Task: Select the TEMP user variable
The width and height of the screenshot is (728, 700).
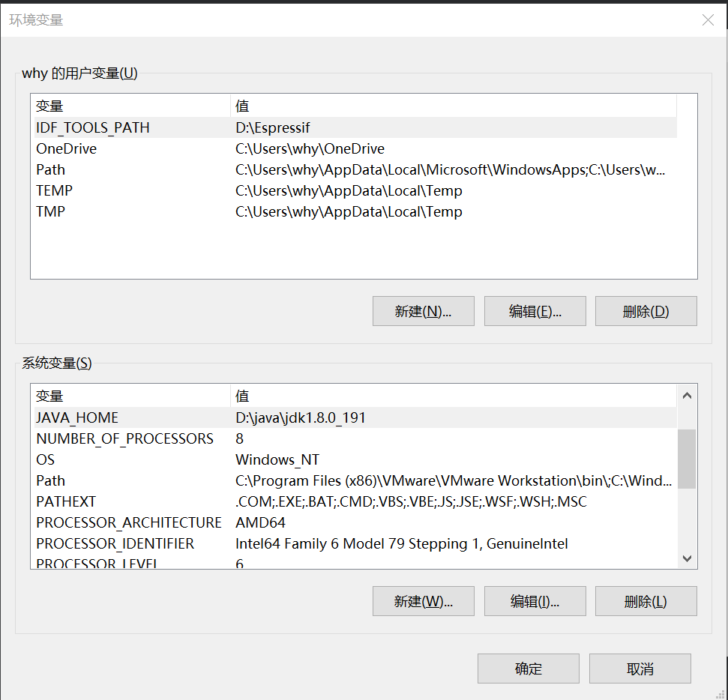Action: point(54,190)
